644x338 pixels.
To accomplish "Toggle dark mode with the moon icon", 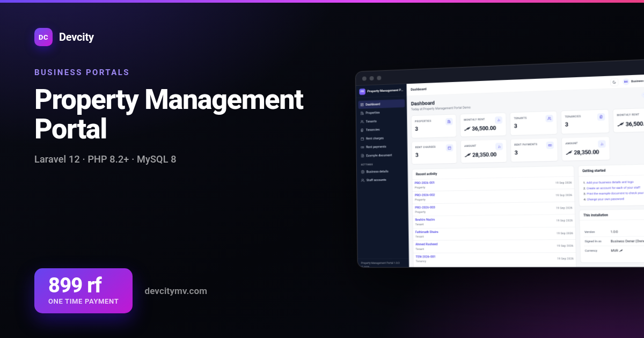I will pyautogui.click(x=614, y=82).
